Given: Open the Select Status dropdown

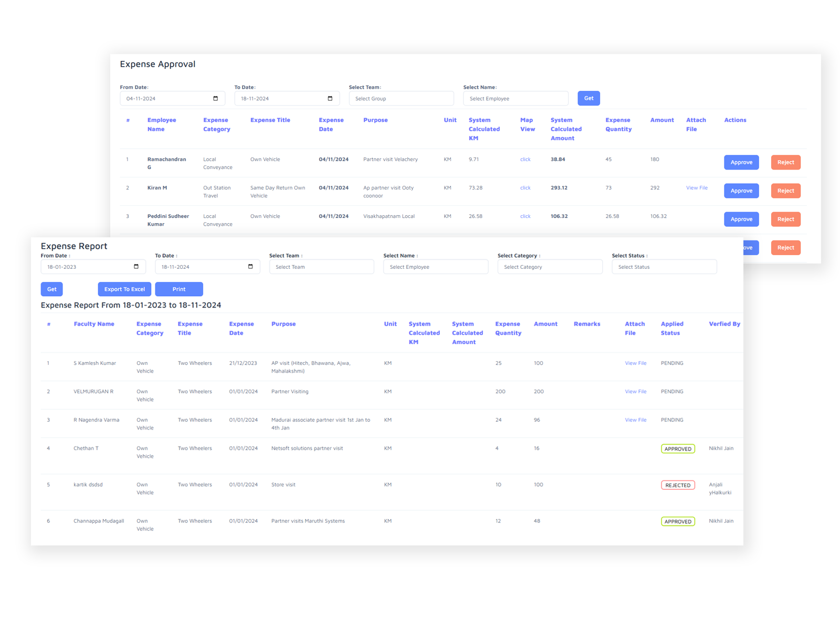Looking at the screenshot, I should pos(664,267).
